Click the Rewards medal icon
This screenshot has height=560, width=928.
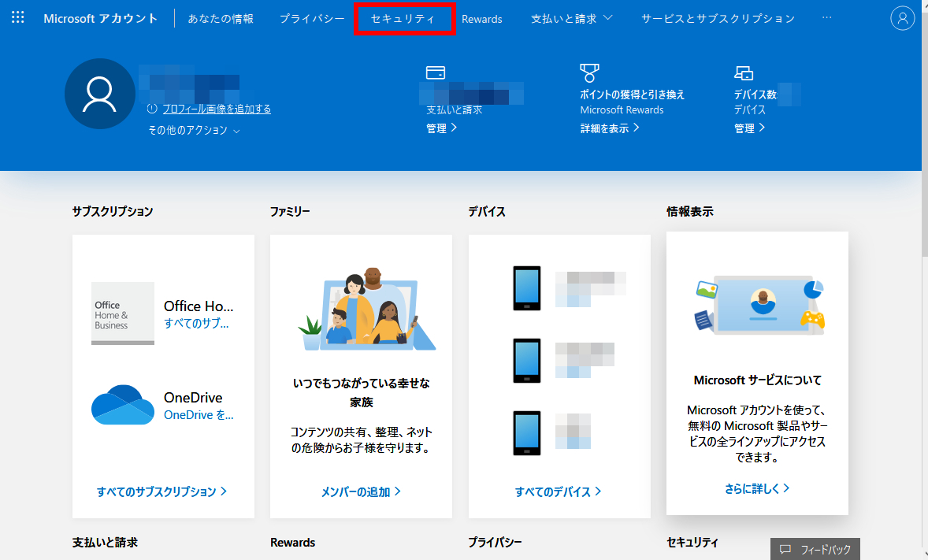pyautogui.click(x=589, y=73)
